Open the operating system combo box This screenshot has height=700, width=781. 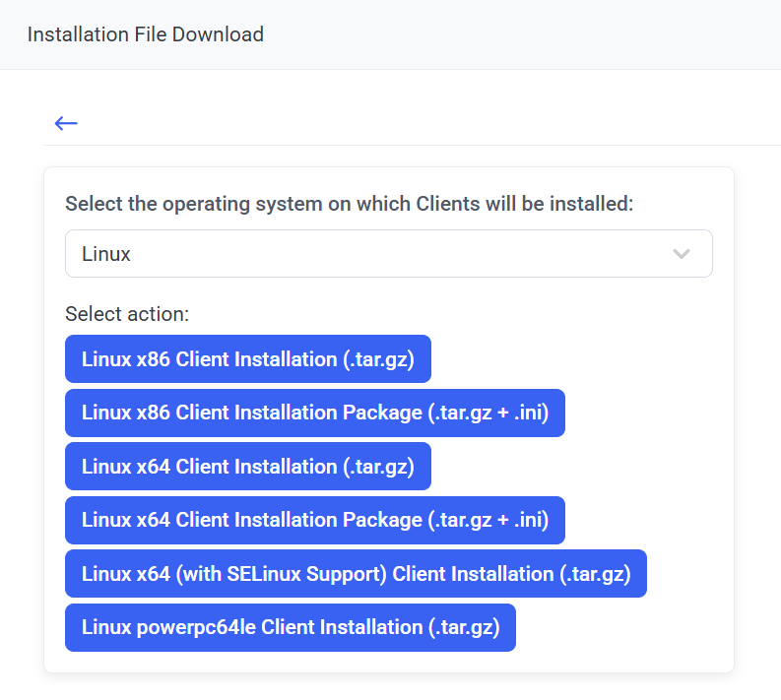(388, 254)
